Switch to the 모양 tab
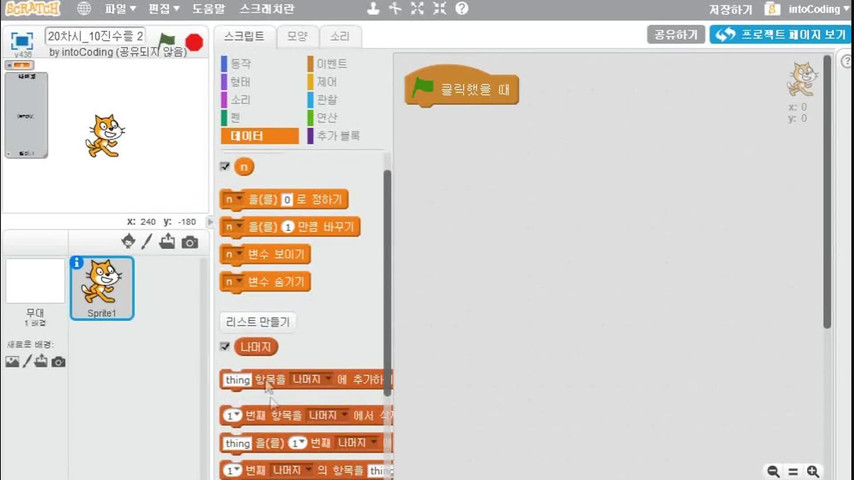 pos(297,36)
